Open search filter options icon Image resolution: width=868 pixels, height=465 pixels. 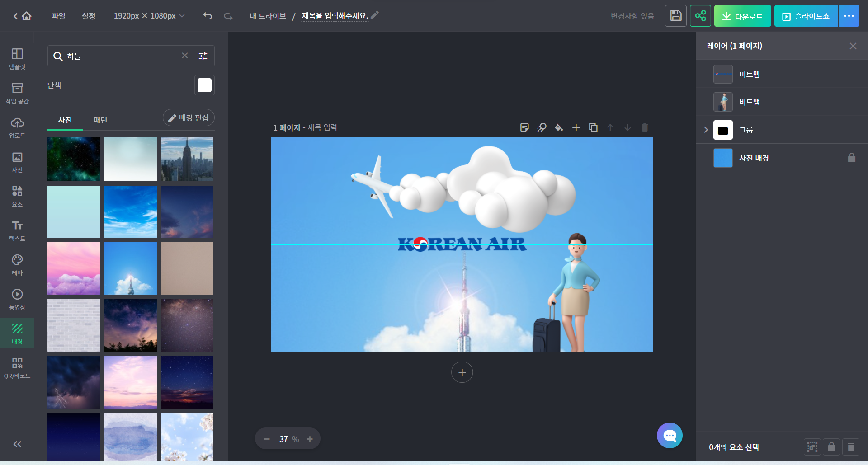point(203,56)
